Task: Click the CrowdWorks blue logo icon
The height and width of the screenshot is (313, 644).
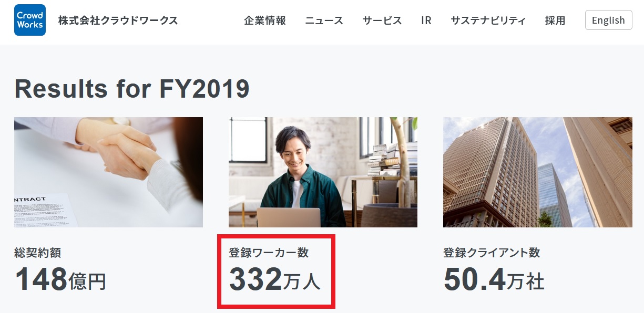Action: pos(30,20)
